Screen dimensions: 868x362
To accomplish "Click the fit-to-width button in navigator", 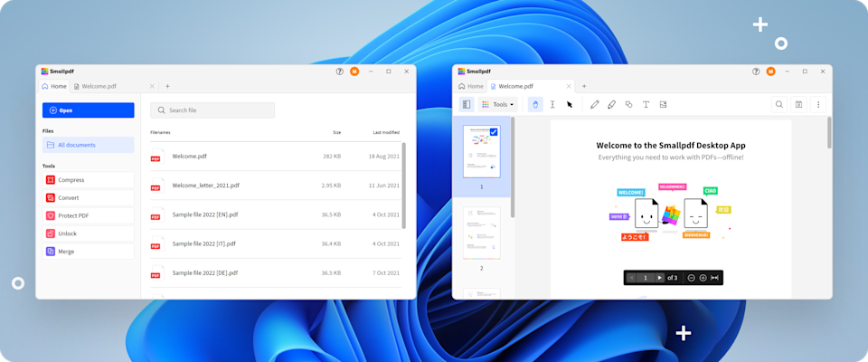I will (x=715, y=278).
